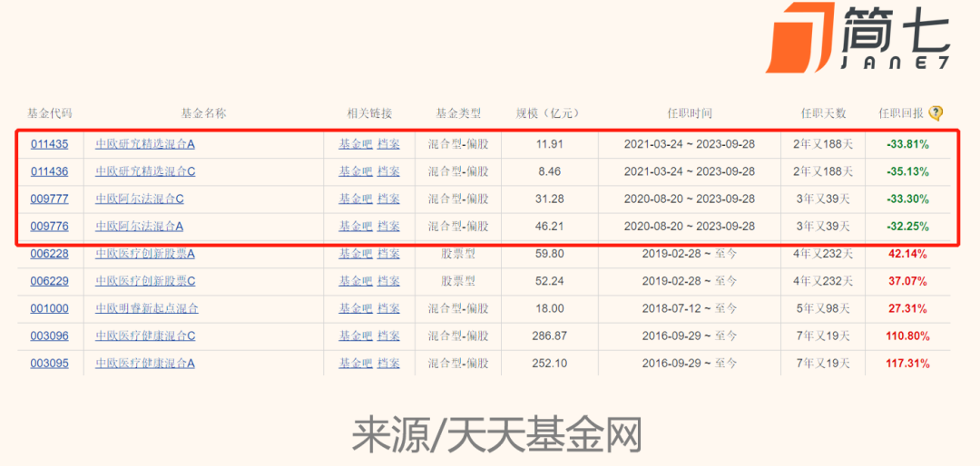Click the 任职天数 column header
This screenshot has height=466, width=980.
823,113
